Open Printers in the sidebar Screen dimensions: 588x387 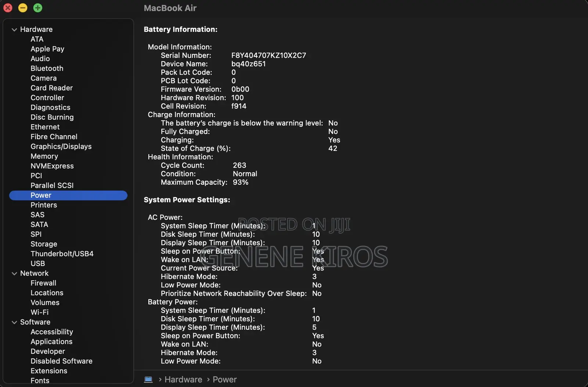pos(44,205)
